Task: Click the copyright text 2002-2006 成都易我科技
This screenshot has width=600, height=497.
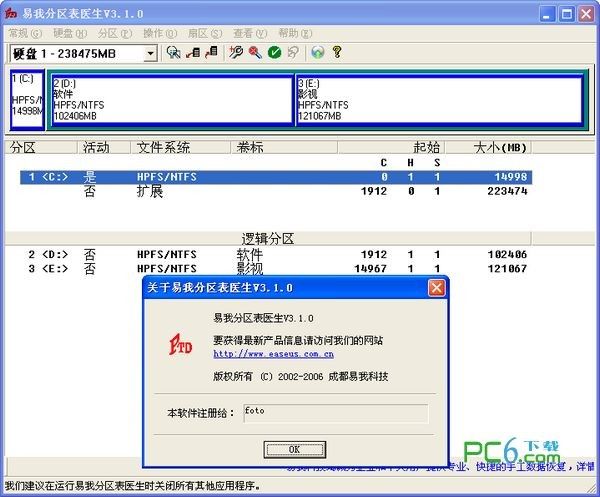Action: tap(300, 376)
